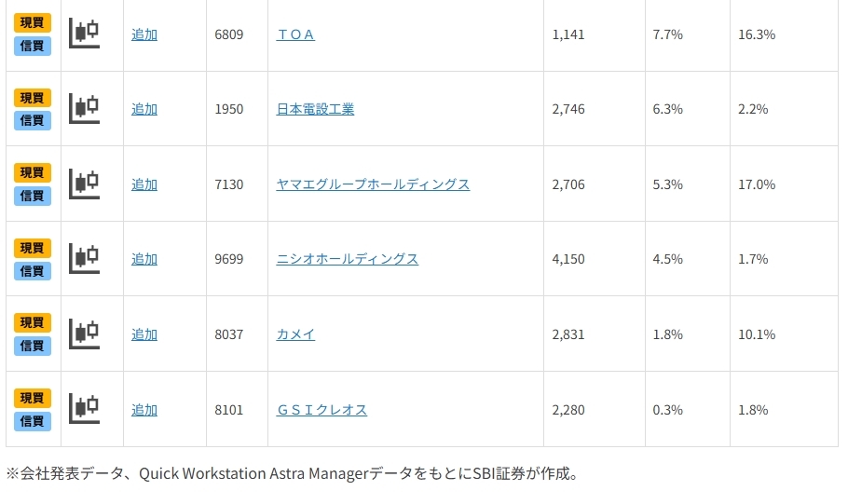The height and width of the screenshot is (504, 848).
Task: Click 現買 button in ニシオホールディングス row
Action: (33, 248)
